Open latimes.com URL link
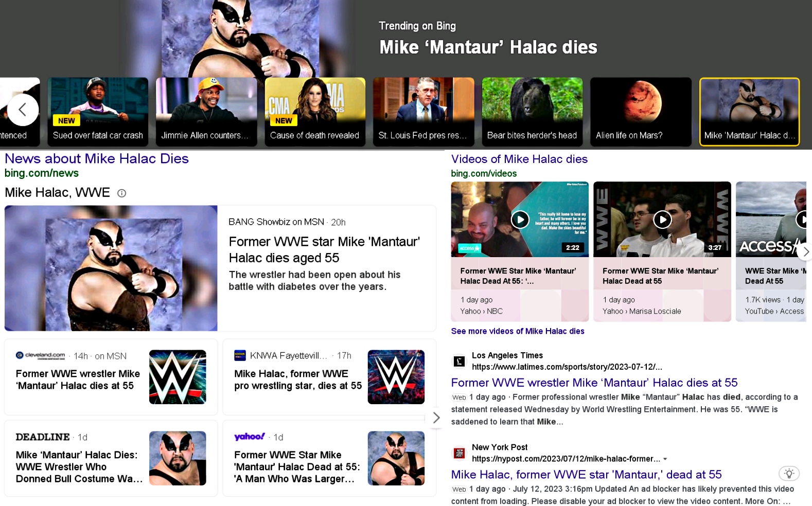The width and height of the screenshot is (812, 506). pyautogui.click(x=567, y=367)
